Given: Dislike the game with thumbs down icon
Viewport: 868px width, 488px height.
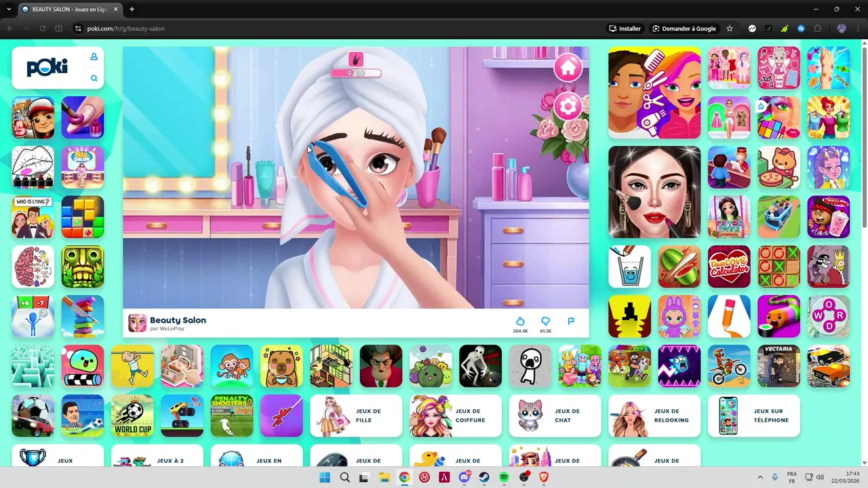Looking at the screenshot, I should [x=545, y=321].
